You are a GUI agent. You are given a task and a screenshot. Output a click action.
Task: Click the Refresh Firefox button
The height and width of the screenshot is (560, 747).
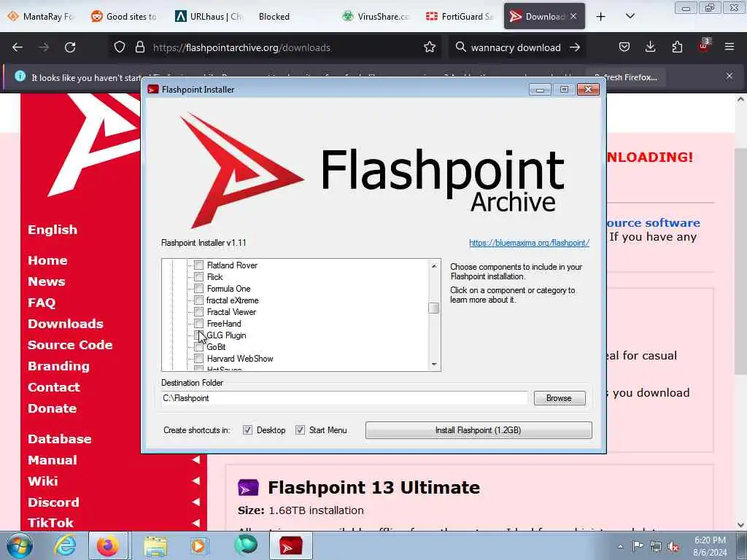click(x=626, y=77)
